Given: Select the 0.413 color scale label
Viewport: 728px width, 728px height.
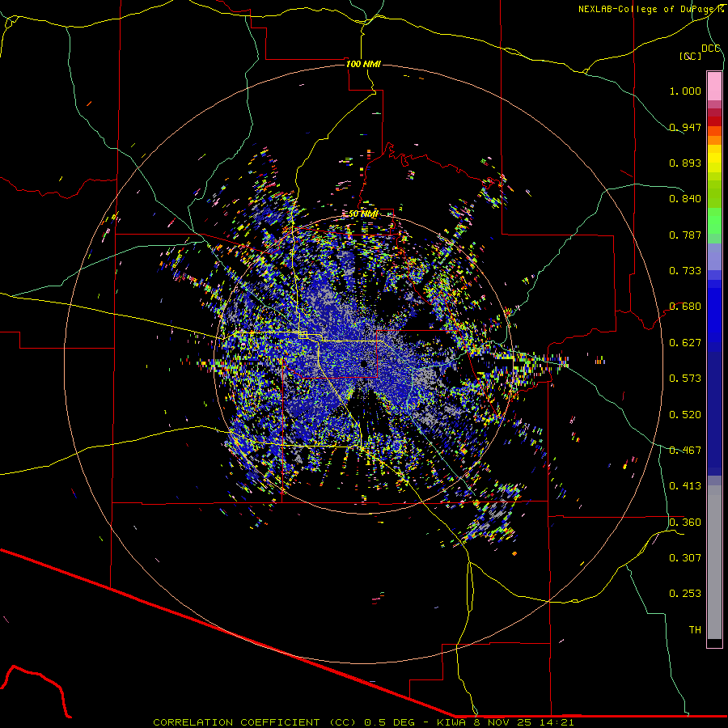Looking at the screenshot, I should (x=685, y=486).
